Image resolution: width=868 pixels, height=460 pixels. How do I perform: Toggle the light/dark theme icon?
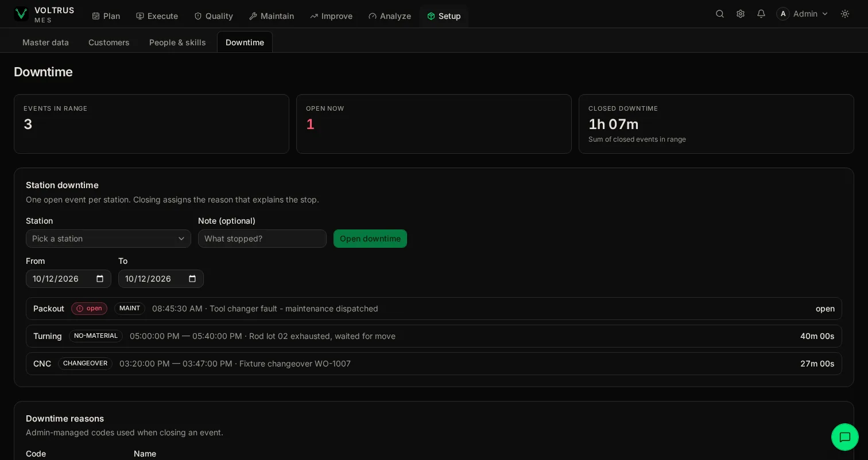point(845,14)
